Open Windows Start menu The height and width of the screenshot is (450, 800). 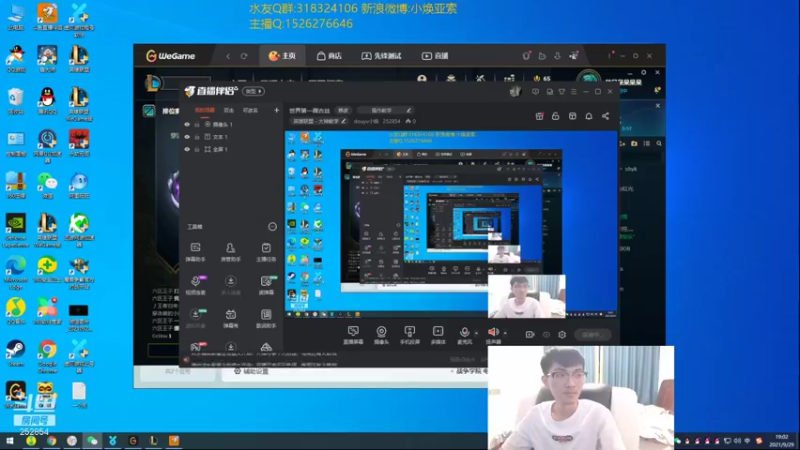tap(10, 441)
